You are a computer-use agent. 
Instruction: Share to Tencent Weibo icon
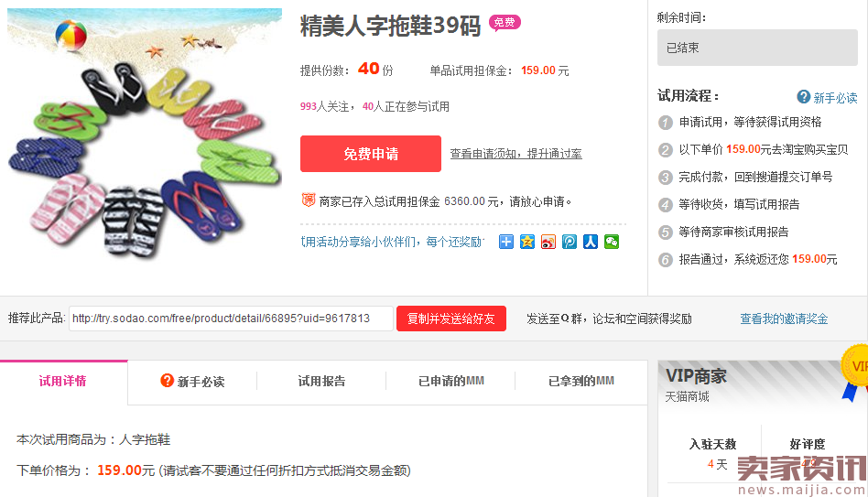570,242
